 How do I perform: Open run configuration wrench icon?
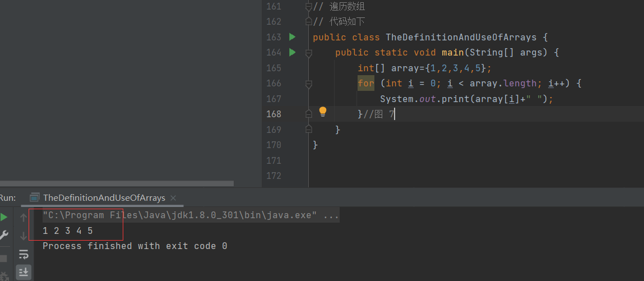[x=4, y=234]
